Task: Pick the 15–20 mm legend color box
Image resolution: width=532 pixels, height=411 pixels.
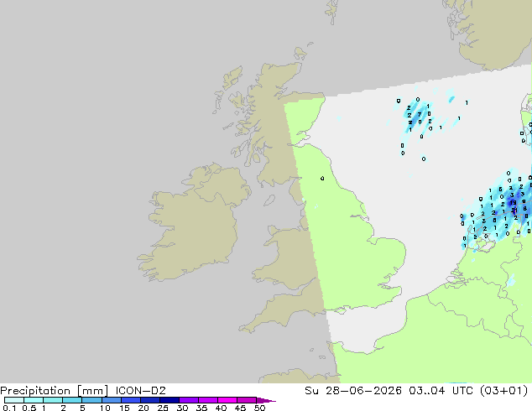Action: [x=130, y=400]
